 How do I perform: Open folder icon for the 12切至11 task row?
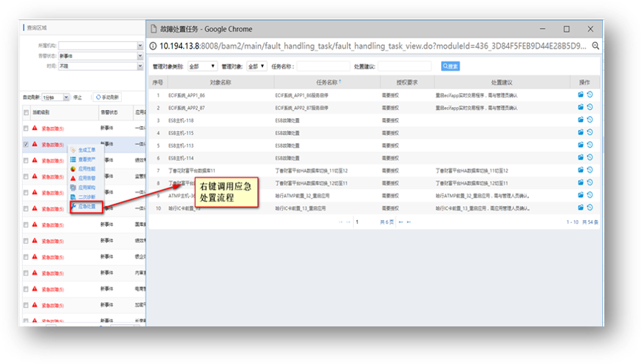click(581, 182)
